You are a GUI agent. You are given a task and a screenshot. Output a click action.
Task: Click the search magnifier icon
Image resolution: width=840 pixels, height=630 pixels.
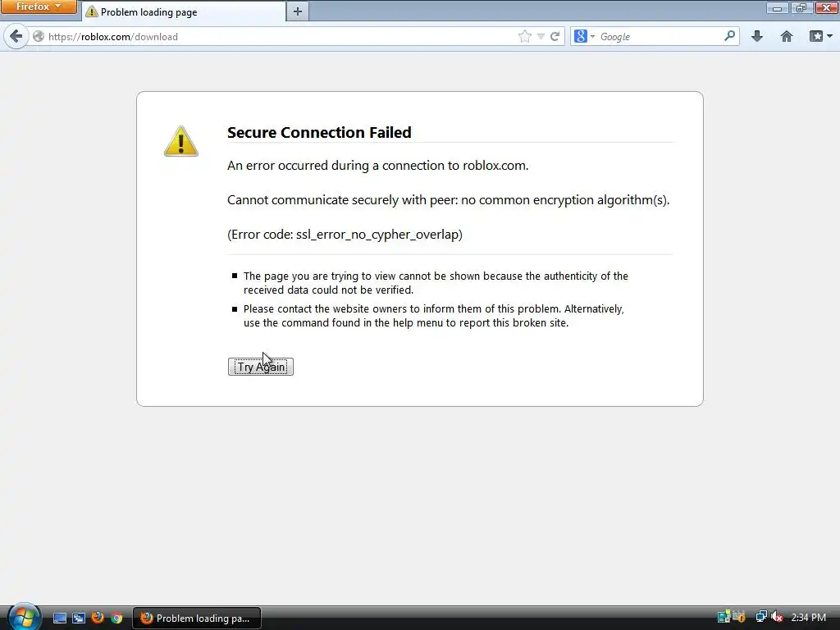click(x=729, y=36)
